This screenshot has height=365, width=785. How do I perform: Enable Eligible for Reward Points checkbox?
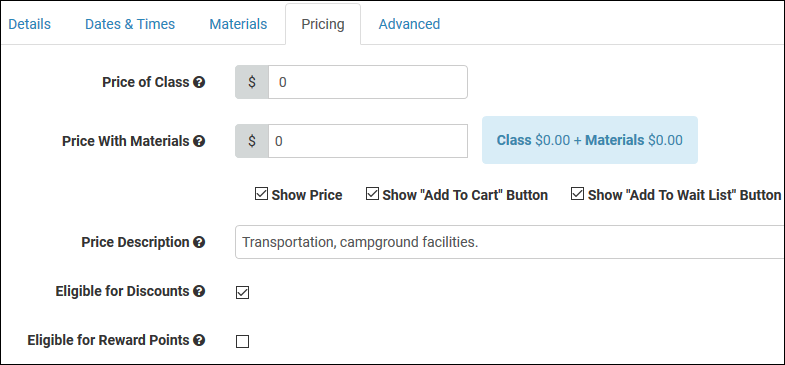[x=242, y=341]
